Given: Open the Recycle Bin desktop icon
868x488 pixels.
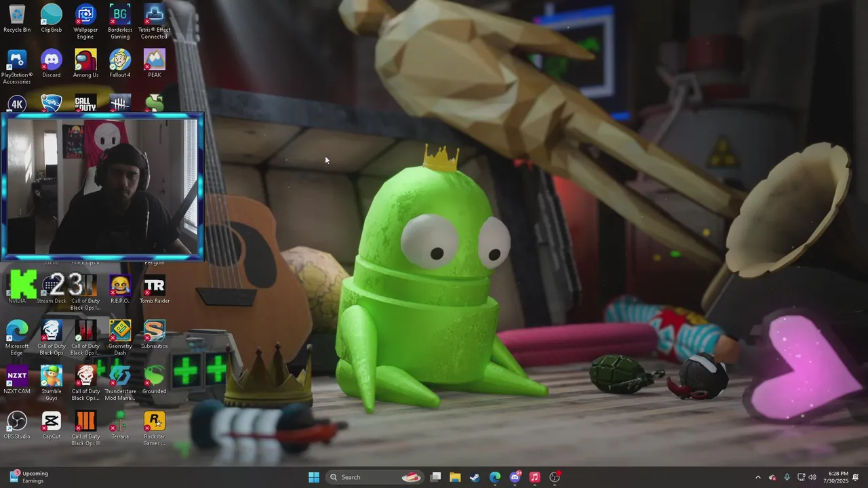Looking at the screenshot, I should (17, 18).
